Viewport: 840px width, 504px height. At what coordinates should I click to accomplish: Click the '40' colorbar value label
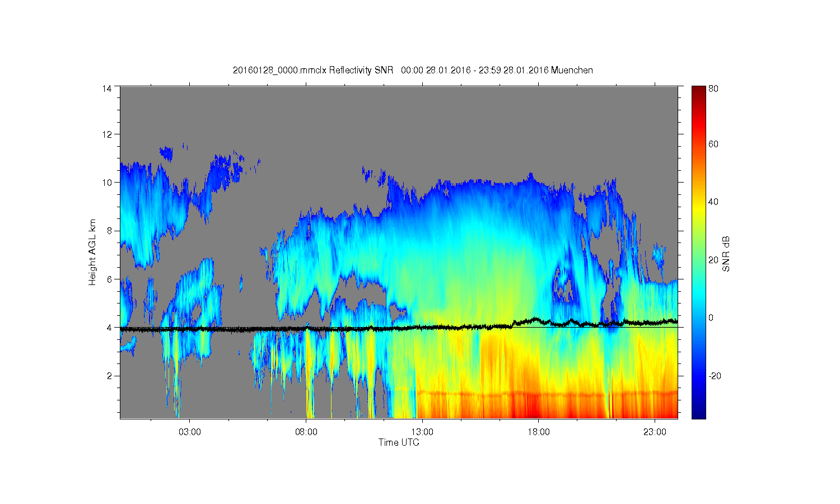713,202
